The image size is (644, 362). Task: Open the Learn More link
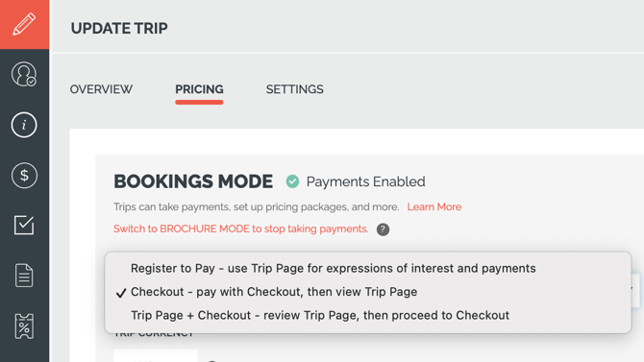[x=434, y=206]
